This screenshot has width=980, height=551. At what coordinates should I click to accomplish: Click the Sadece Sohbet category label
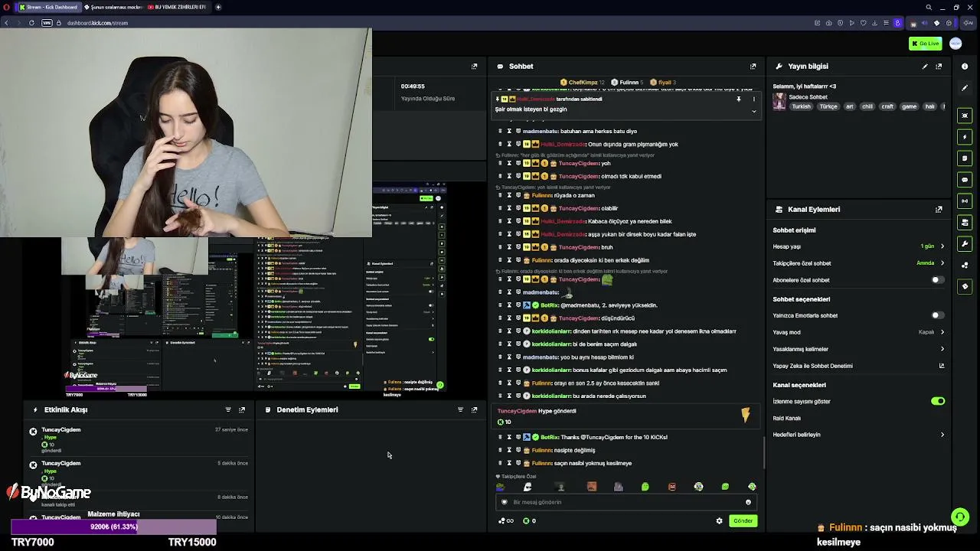point(808,97)
